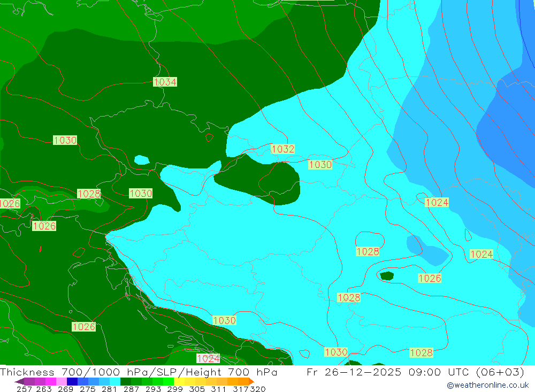Click the 281 legend value
Viewport: 535px width, 392px height.
click(x=109, y=389)
